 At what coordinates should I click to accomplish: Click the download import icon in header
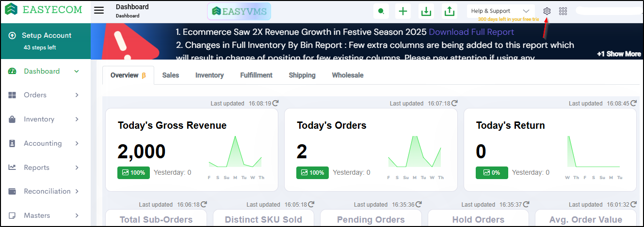coord(426,11)
